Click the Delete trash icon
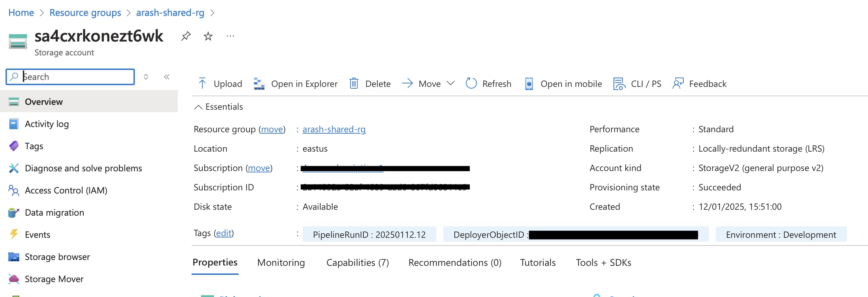 (354, 83)
